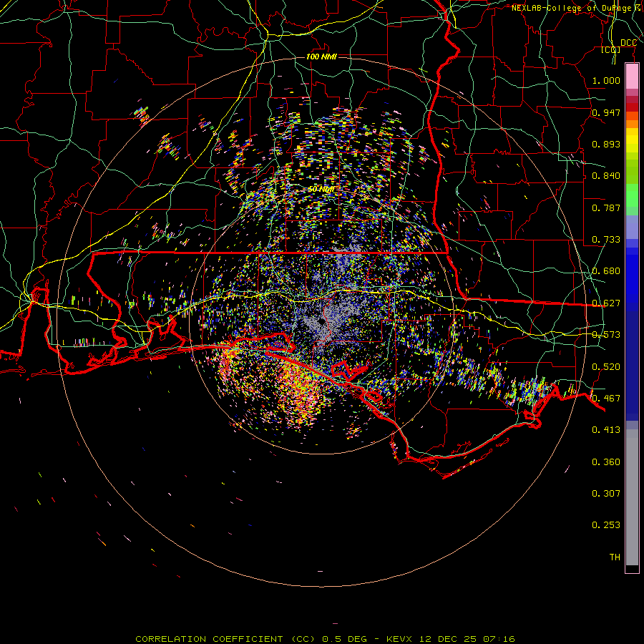Select the 0.413 legend value
Image resolution: width=644 pixels, height=644 pixels.
[x=606, y=430]
